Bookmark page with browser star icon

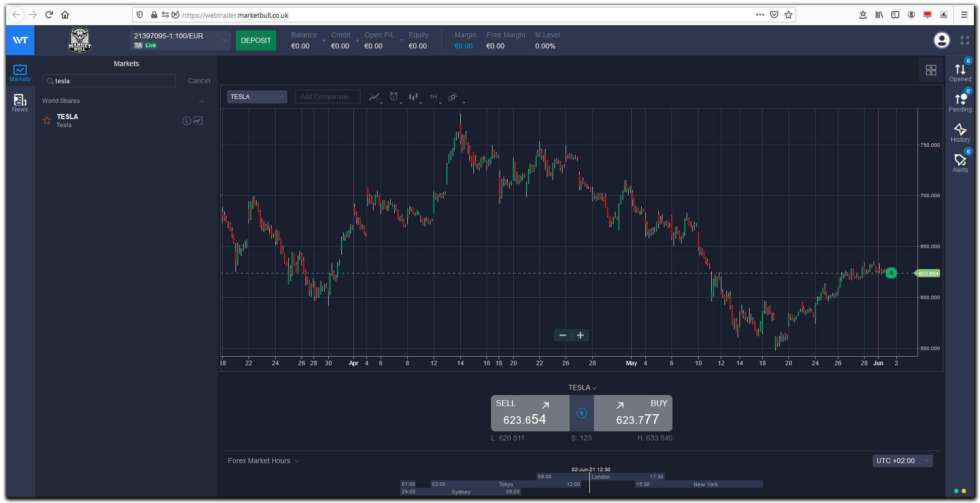pos(788,15)
